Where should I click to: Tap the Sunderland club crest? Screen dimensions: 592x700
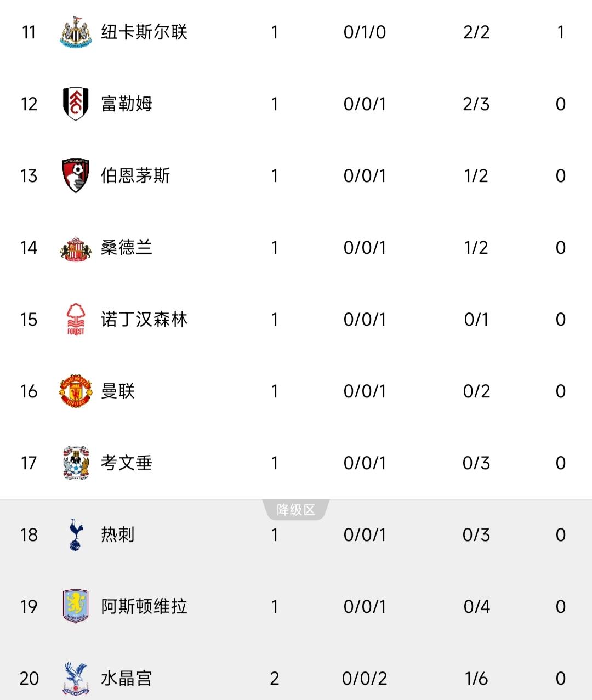pyautogui.click(x=76, y=248)
